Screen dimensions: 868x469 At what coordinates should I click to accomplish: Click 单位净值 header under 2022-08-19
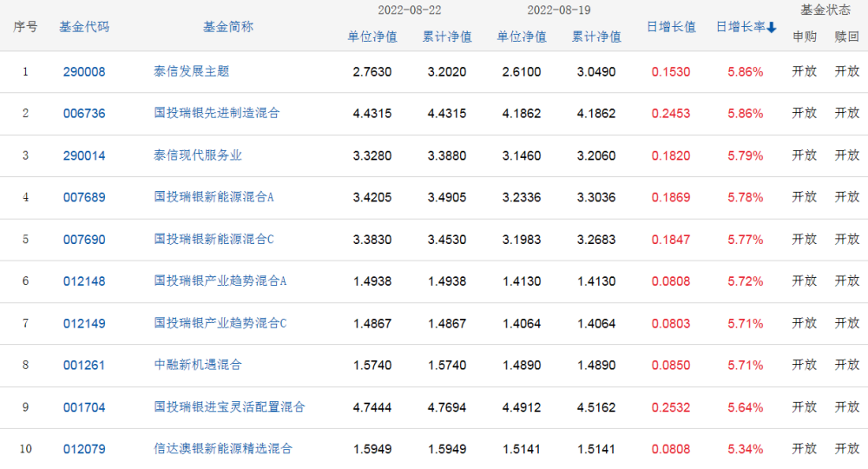(522, 36)
